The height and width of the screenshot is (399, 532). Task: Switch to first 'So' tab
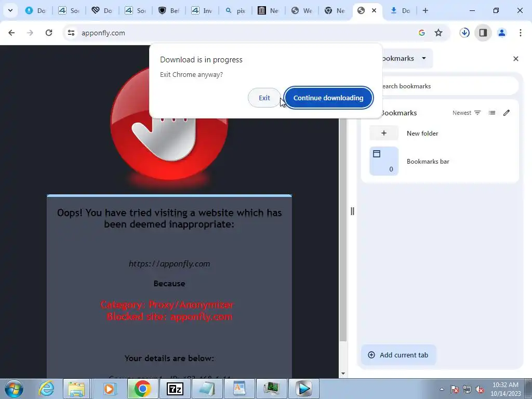pyautogui.click(x=69, y=10)
